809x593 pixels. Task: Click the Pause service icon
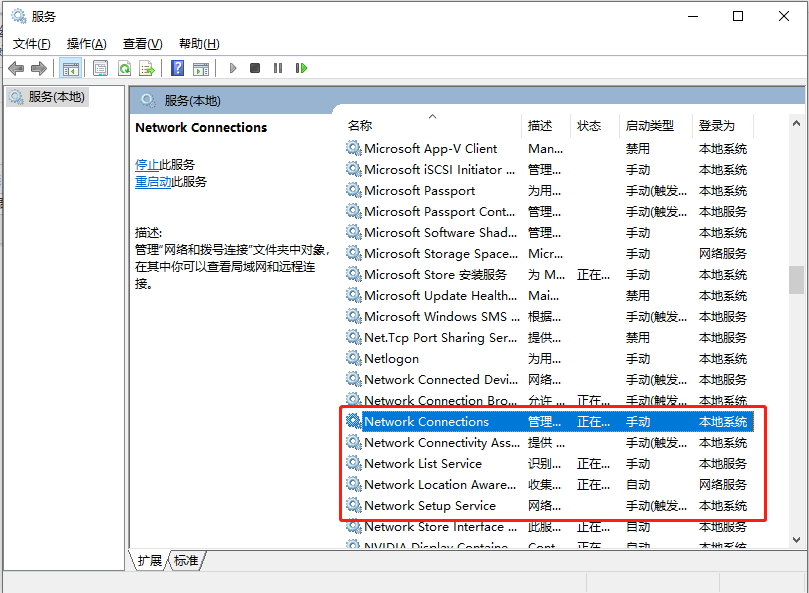tap(278, 68)
